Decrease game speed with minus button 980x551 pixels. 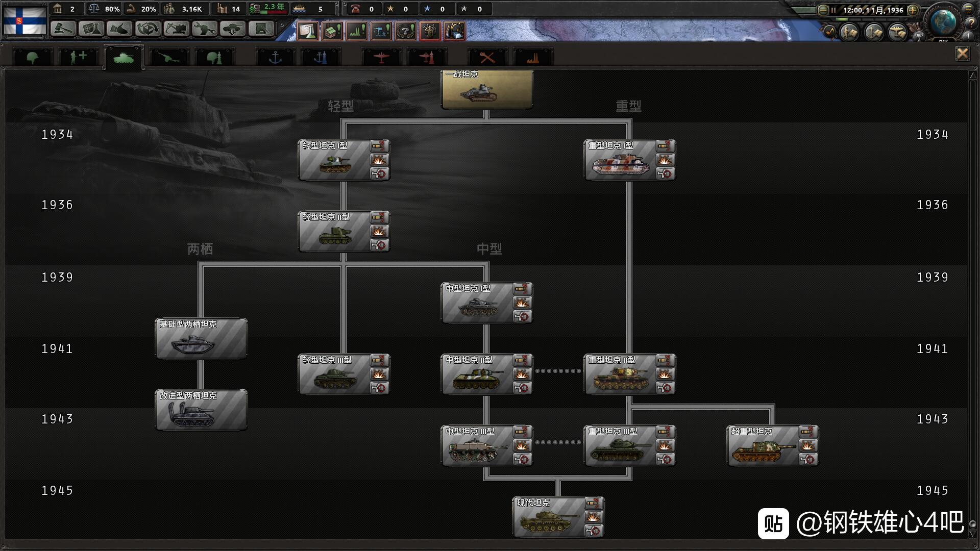[x=823, y=10]
